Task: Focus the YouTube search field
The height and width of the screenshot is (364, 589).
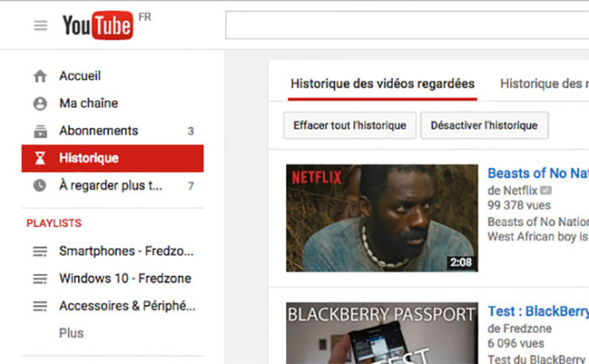Action: (407, 25)
